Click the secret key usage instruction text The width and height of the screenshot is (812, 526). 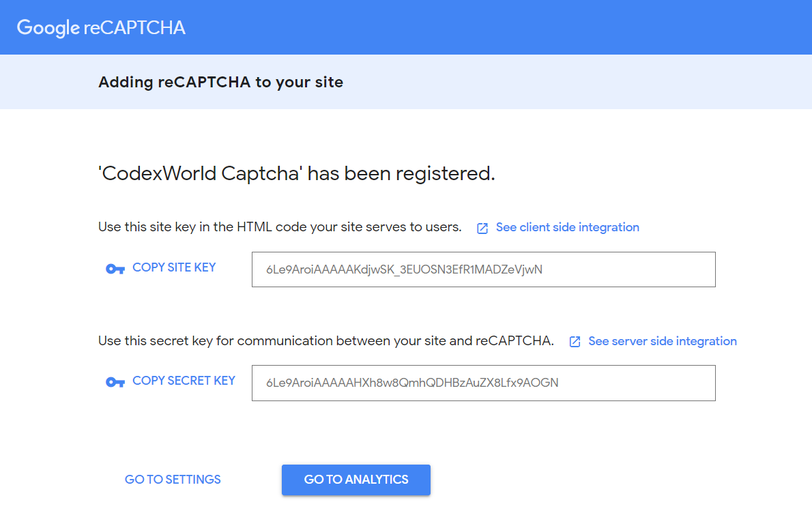(326, 341)
